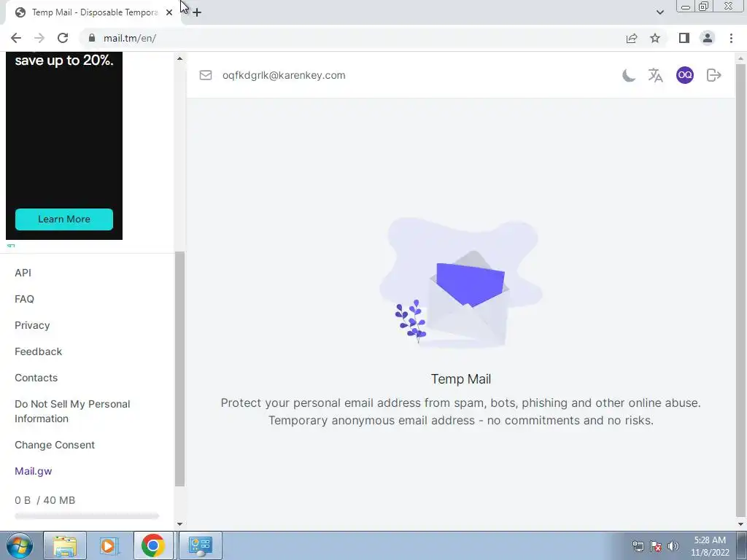The image size is (747, 560).
Task: Close the Temp Mail tab
Action: pos(169,12)
